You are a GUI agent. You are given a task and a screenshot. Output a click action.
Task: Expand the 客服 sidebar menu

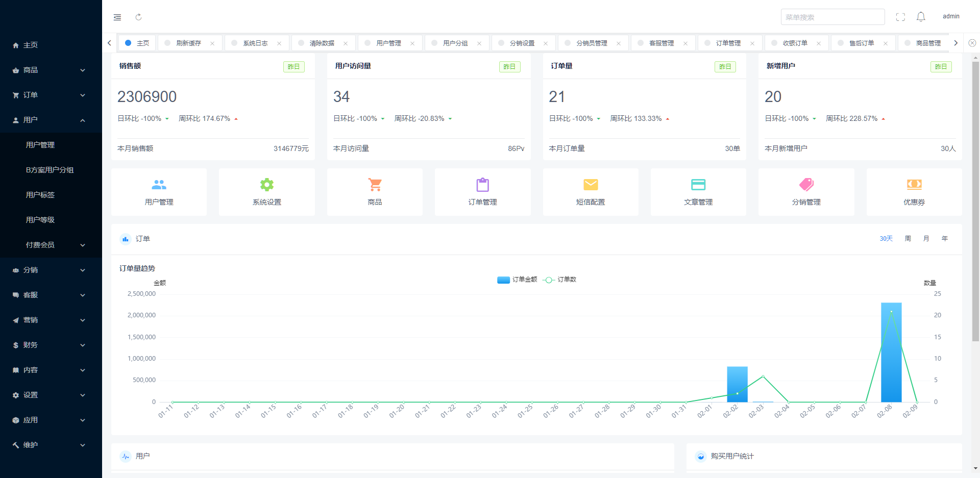[x=51, y=295]
